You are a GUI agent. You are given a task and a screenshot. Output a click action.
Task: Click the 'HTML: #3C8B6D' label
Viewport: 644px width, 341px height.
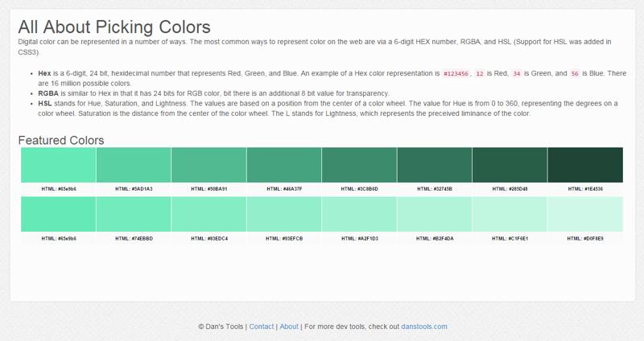click(359, 189)
